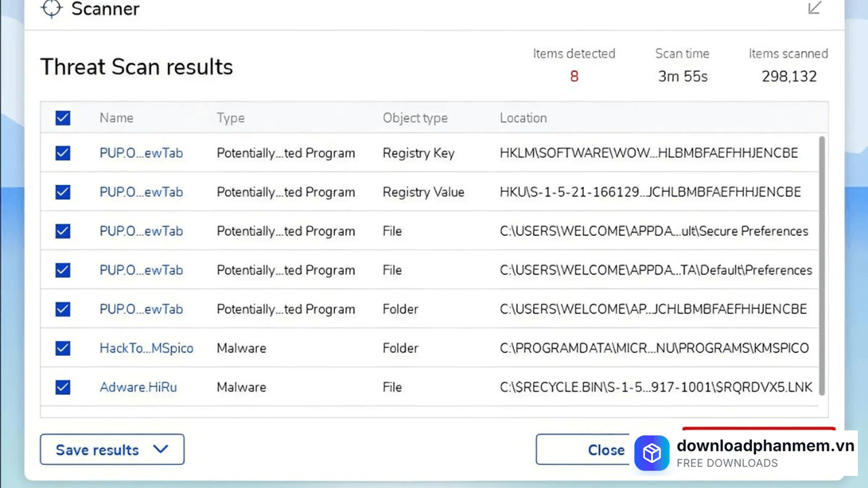Sort results by Type column
Screen dimensions: 868x488
click(231, 118)
